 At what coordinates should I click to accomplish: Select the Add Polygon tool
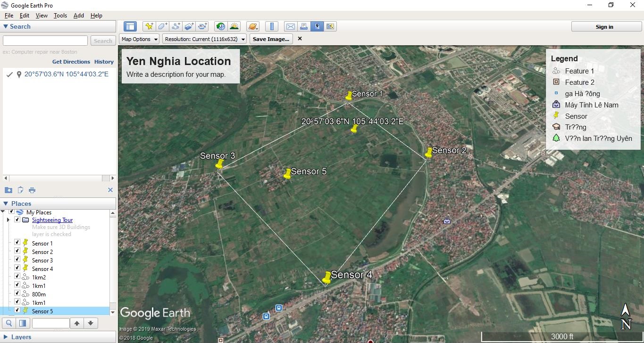162,26
